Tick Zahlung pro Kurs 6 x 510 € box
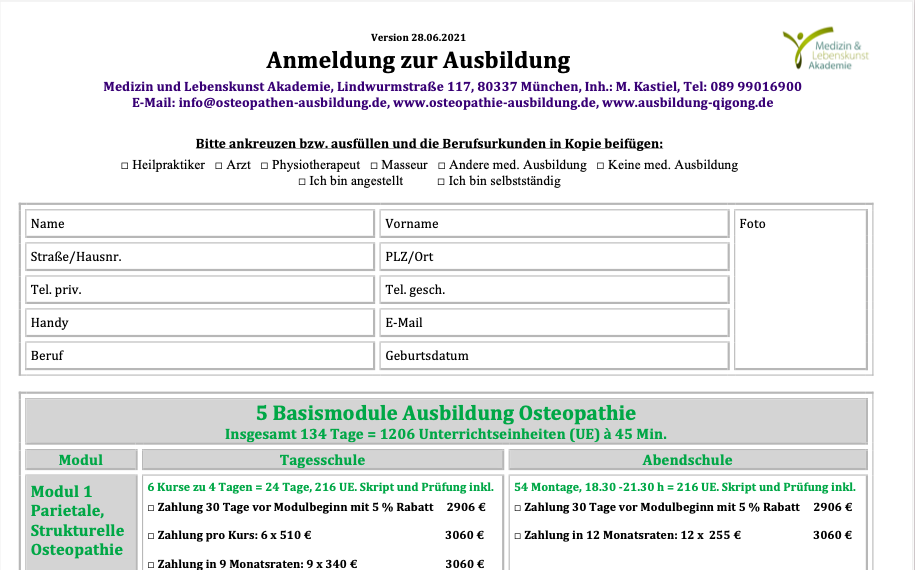Screen dimensions: 915x570 [x=151, y=536]
